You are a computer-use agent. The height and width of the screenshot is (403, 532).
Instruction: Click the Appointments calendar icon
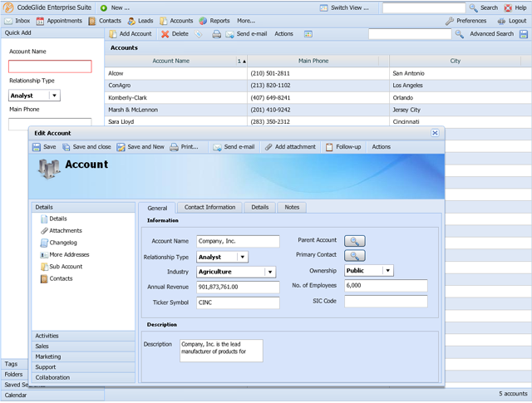pyautogui.click(x=40, y=21)
